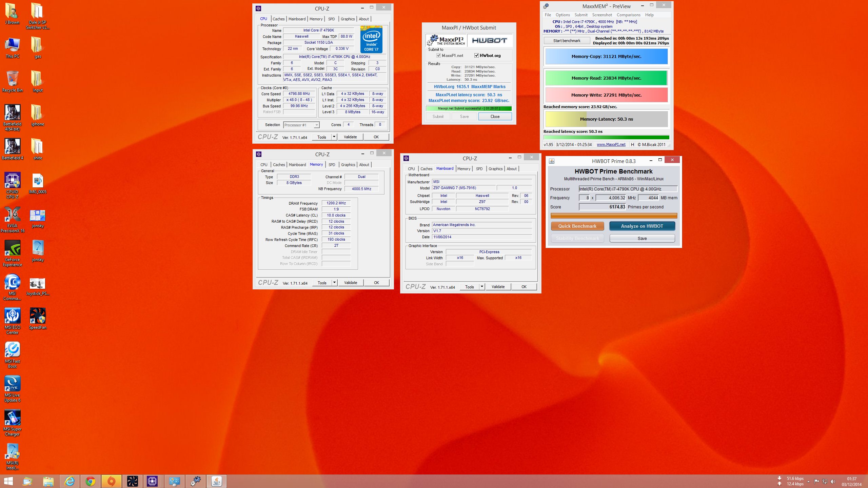This screenshot has width=868, height=488.
Task: Switch to Caches tab in CPU-Z CPU window
Action: point(278,19)
